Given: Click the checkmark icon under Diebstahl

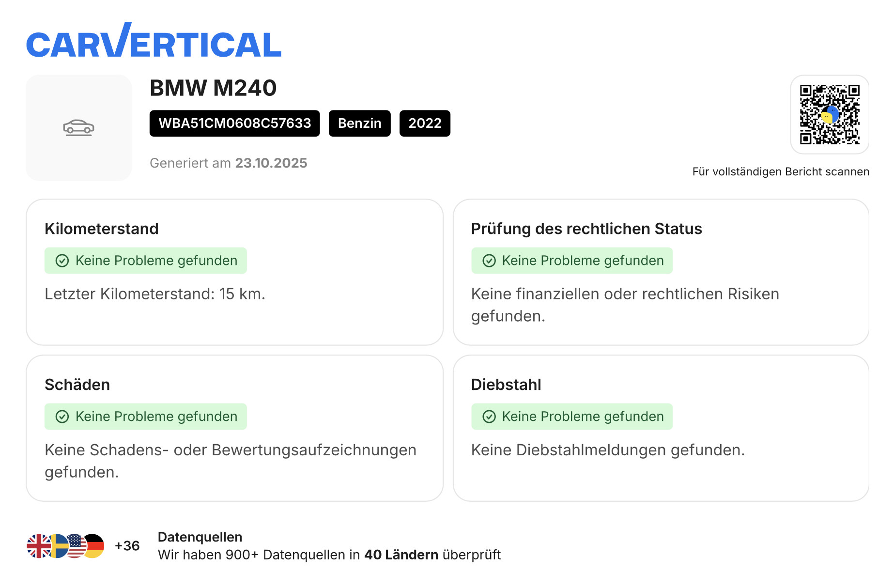Looking at the screenshot, I should pyautogui.click(x=489, y=417).
